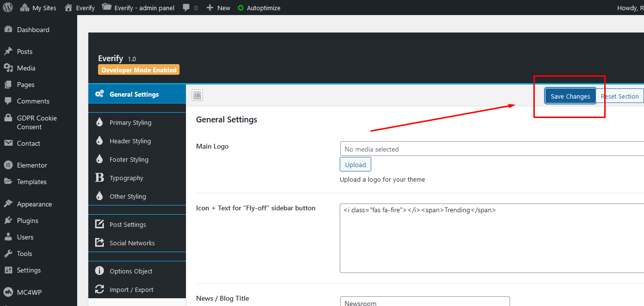Click the General Settings gears icon
This screenshot has height=306, width=644.
tap(99, 94)
